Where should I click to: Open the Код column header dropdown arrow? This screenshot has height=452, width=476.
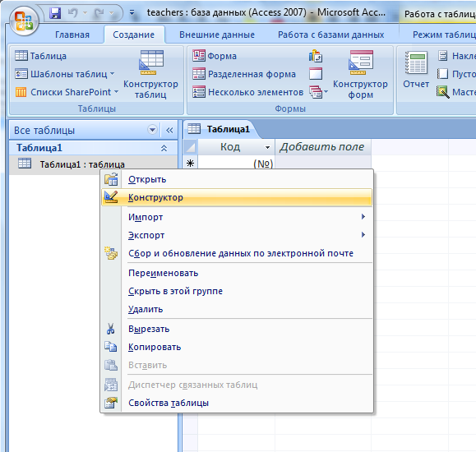coord(267,148)
